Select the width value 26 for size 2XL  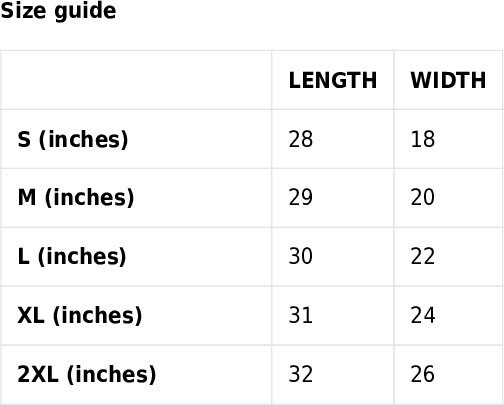tap(423, 374)
